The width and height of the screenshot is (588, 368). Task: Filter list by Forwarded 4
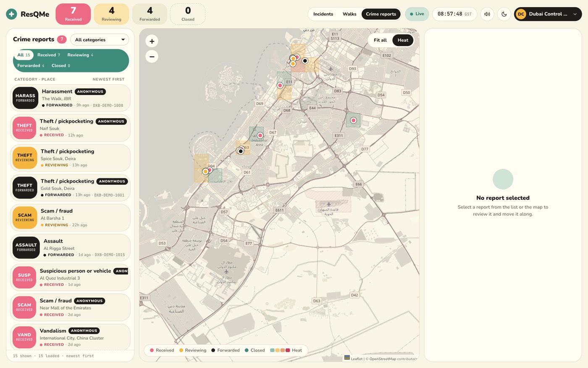coord(31,66)
